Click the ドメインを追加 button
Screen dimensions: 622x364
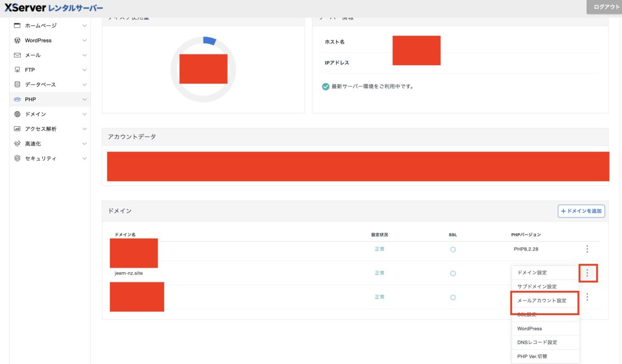tap(581, 211)
